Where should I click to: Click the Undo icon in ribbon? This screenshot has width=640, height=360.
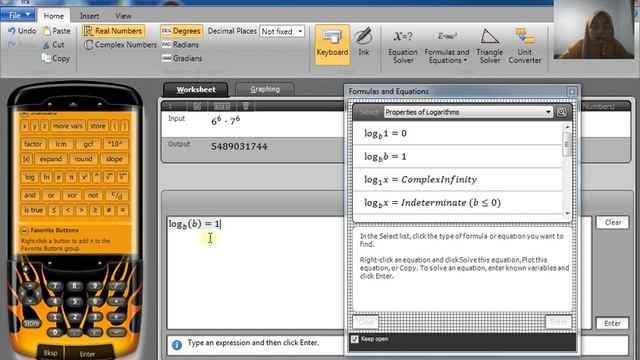coord(11,31)
